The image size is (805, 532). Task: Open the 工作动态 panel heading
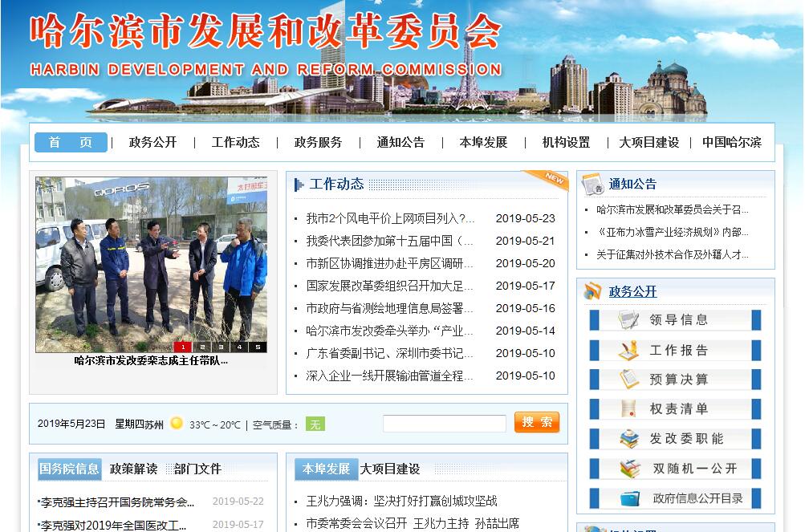pos(336,185)
